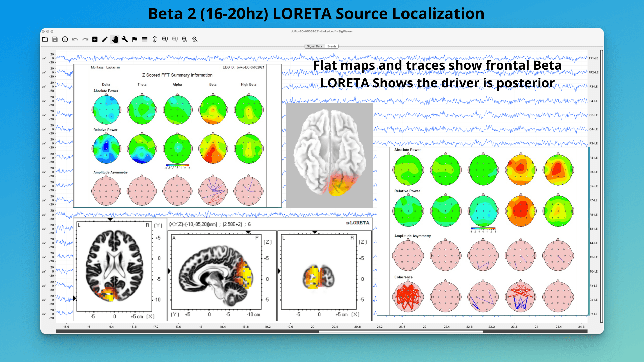Open an EDF file with the folder icon

pyautogui.click(x=45, y=39)
